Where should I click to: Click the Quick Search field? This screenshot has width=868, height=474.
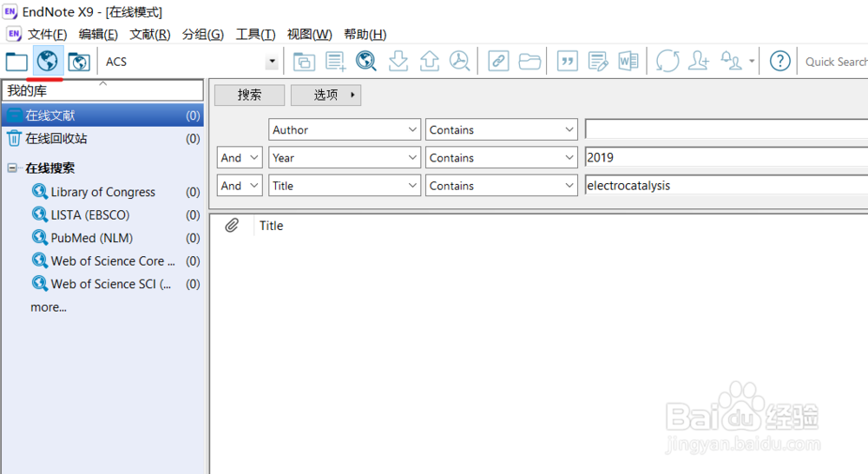click(x=836, y=62)
